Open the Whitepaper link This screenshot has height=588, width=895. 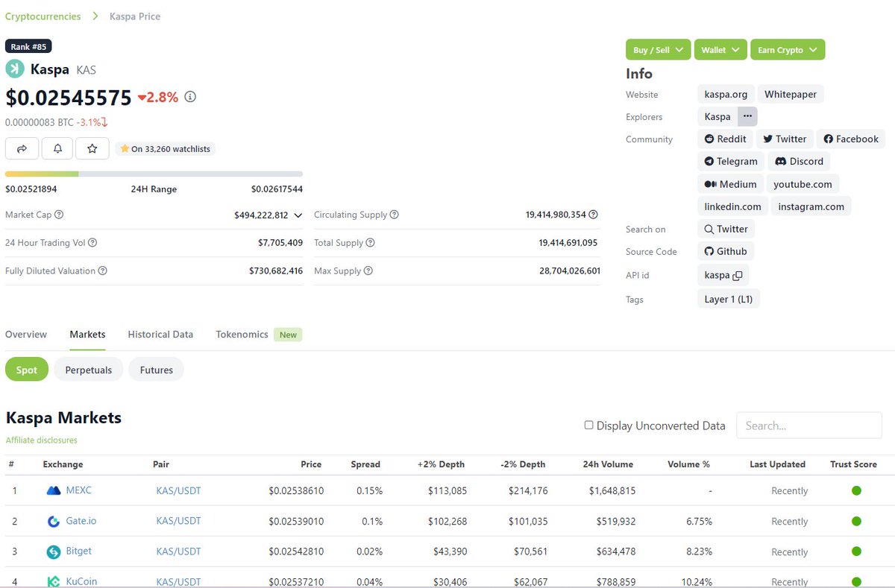[791, 95]
